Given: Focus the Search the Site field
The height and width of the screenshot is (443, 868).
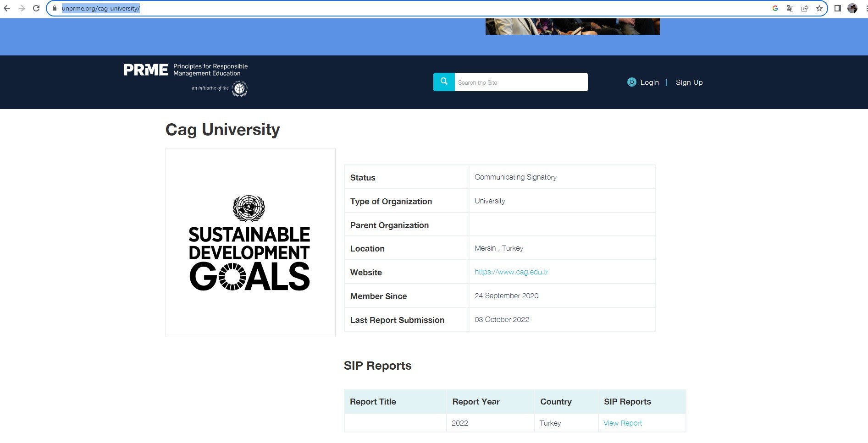Looking at the screenshot, I should pos(521,82).
